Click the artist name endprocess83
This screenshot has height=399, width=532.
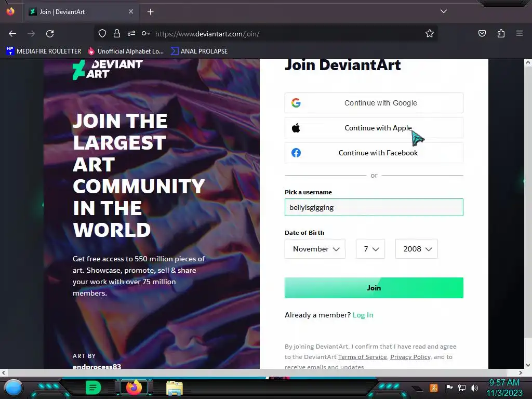pos(97,366)
